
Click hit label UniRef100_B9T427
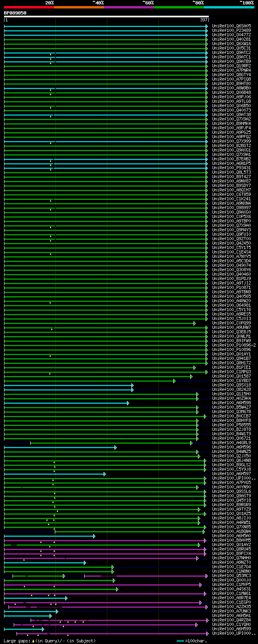(x=231, y=177)
